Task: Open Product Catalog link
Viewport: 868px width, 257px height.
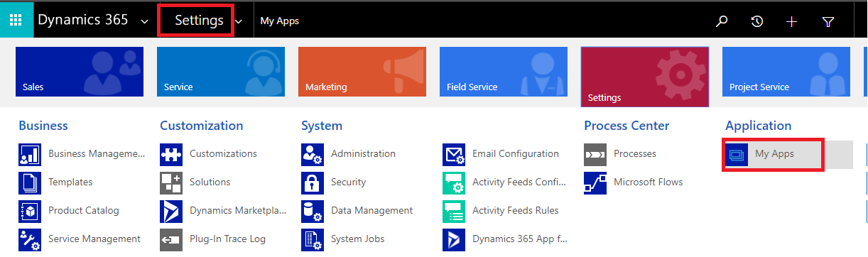Action: (84, 211)
